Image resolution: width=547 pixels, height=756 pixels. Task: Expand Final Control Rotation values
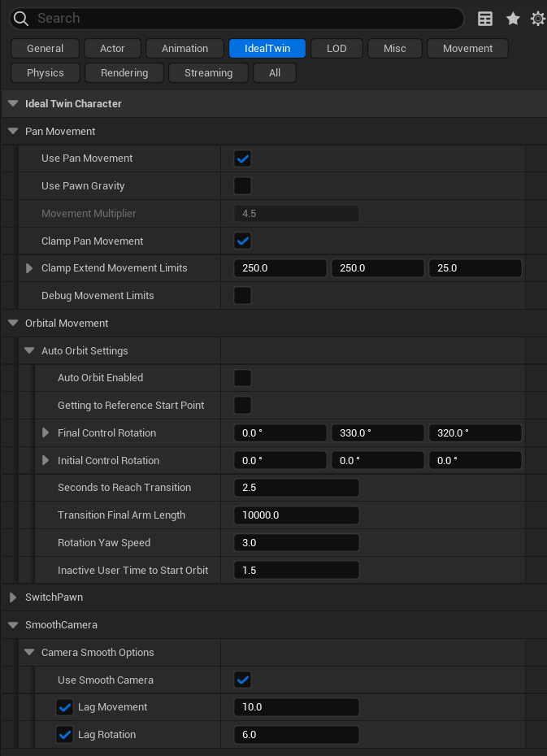[46, 433]
